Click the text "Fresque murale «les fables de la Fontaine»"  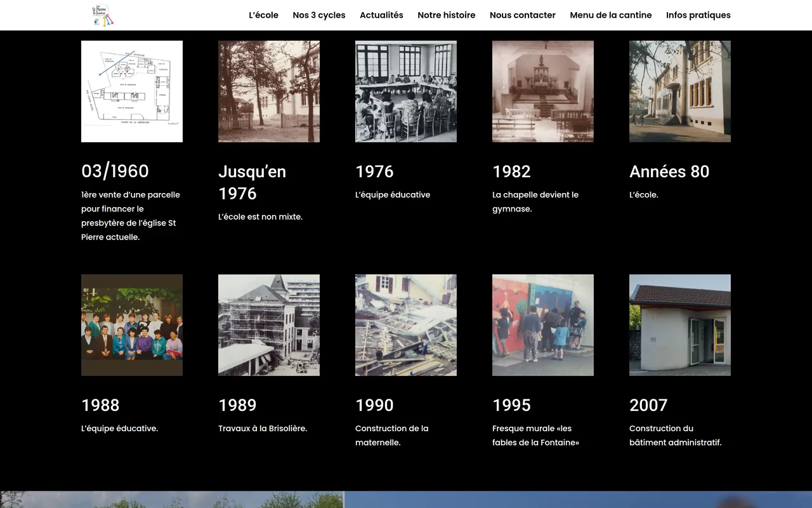535,436
